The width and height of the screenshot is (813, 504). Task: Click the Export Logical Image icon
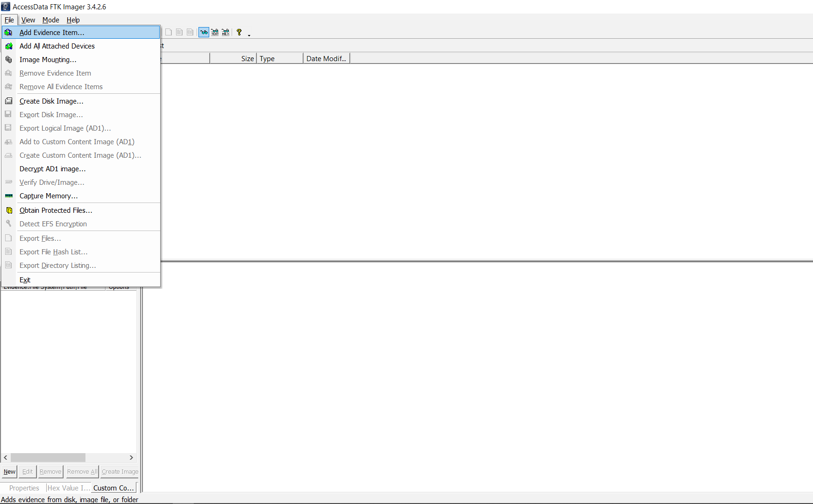[8, 128]
